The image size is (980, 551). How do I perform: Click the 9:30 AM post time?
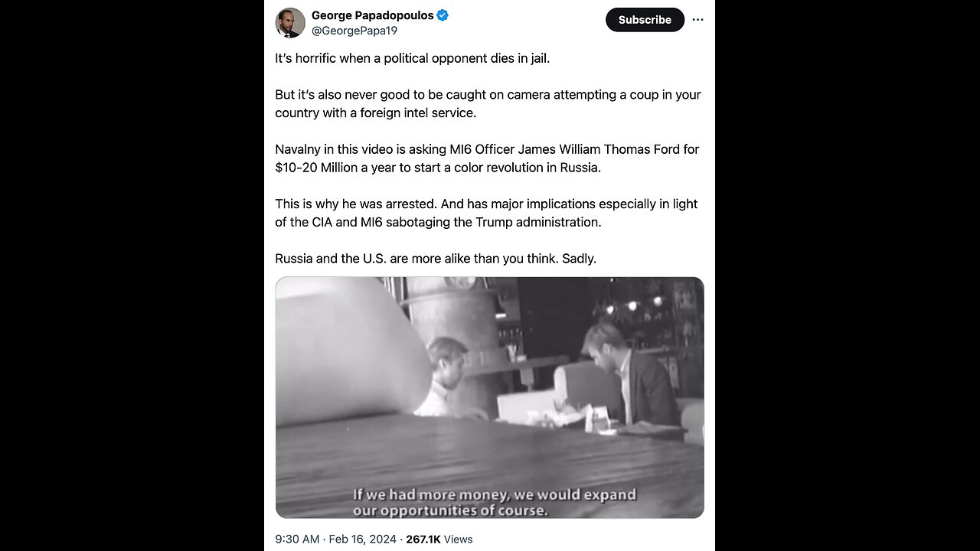tap(297, 539)
